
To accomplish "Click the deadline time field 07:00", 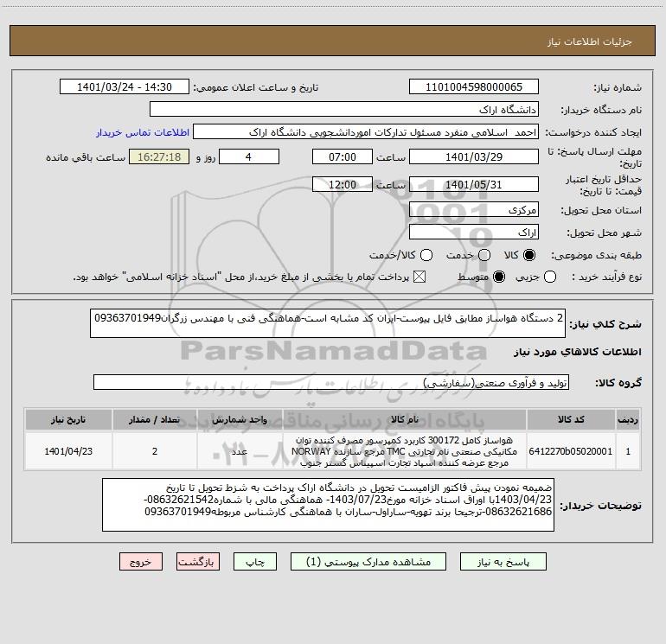I will [343, 156].
